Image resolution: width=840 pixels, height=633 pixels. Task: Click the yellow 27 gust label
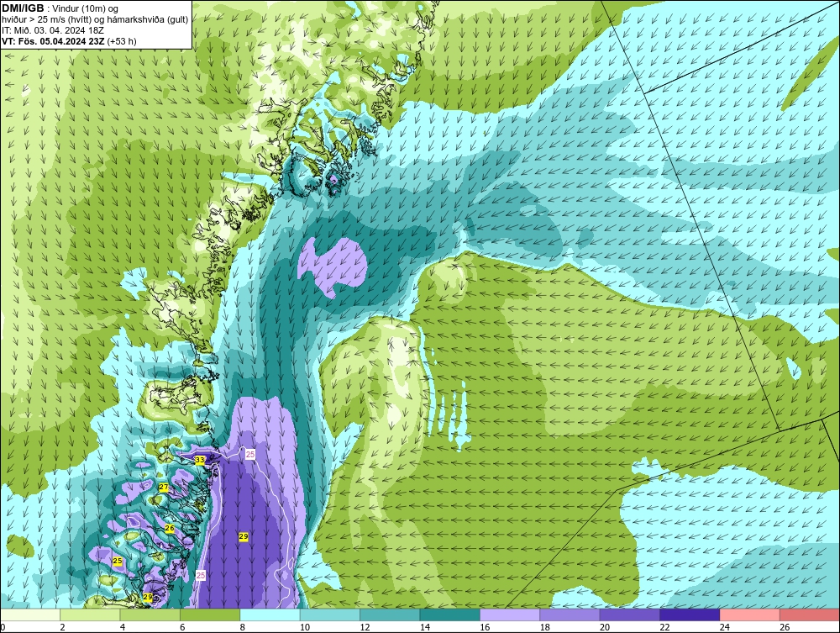point(164,488)
